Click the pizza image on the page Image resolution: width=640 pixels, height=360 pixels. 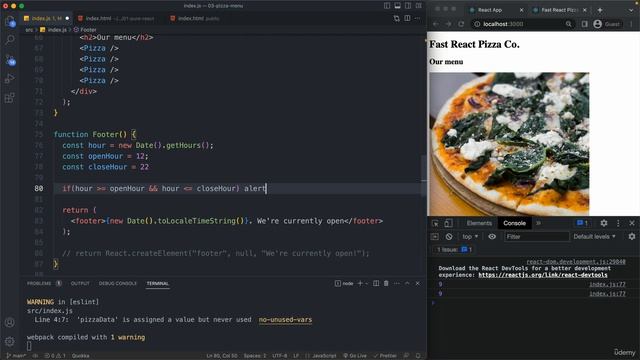point(509,144)
